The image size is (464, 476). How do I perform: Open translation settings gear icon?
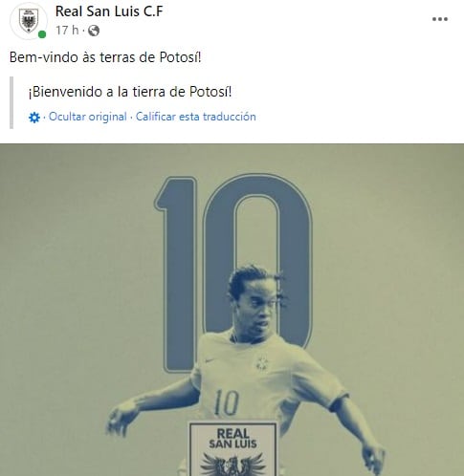click(x=34, y=118)
